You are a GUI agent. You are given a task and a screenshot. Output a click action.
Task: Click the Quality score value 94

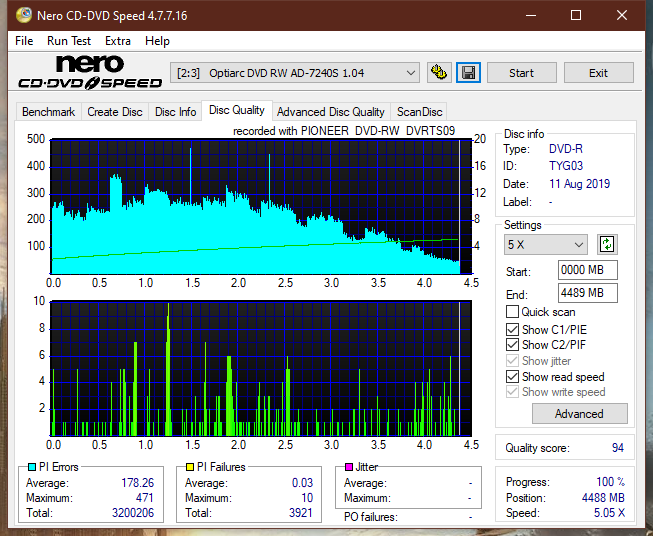tap(618, 448)
